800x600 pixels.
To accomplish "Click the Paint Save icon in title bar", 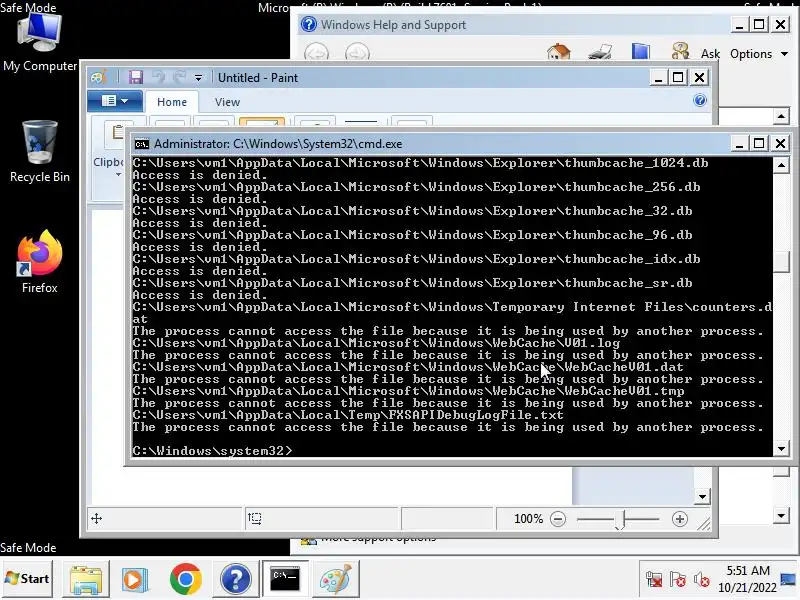I will coord(136,77).
